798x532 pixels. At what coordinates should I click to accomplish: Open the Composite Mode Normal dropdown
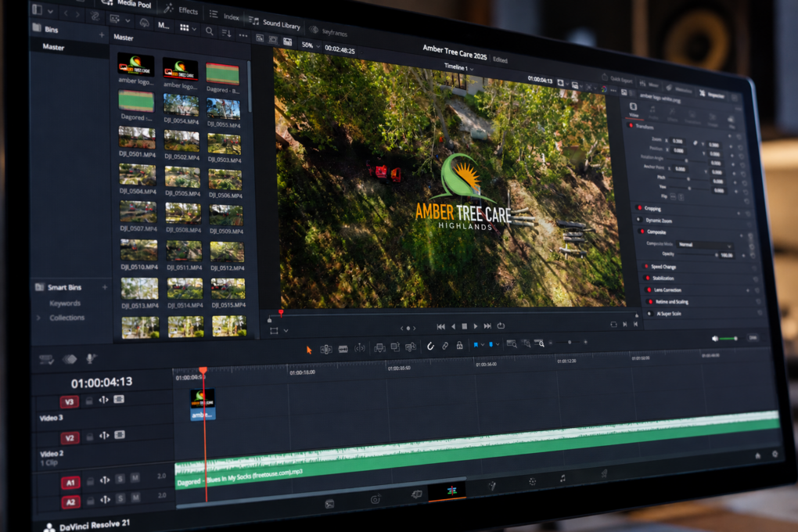pyautogui.click(x=705, y=246)
